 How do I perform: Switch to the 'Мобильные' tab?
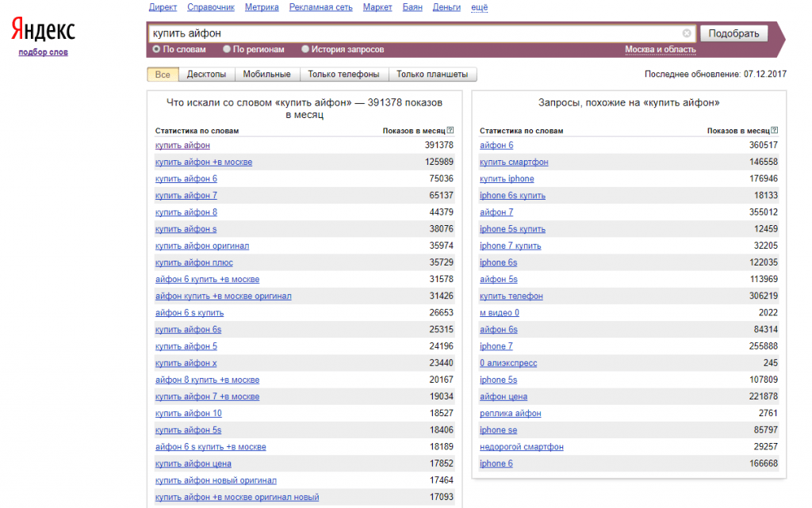(266, 74)
